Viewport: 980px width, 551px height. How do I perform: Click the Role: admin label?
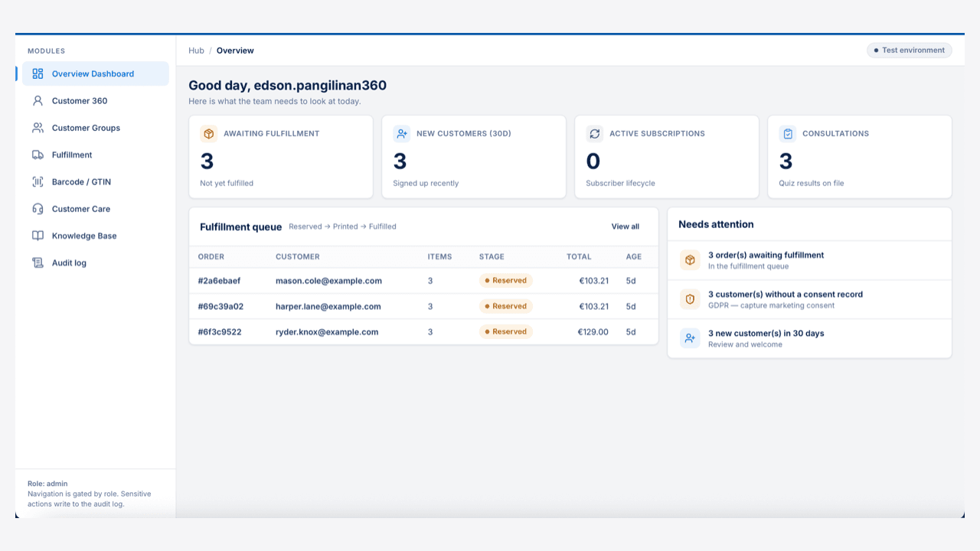click(47, 484)
